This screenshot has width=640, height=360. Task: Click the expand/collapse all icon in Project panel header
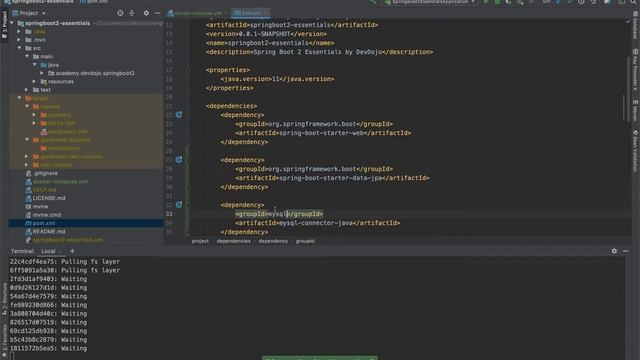point(131,13)
